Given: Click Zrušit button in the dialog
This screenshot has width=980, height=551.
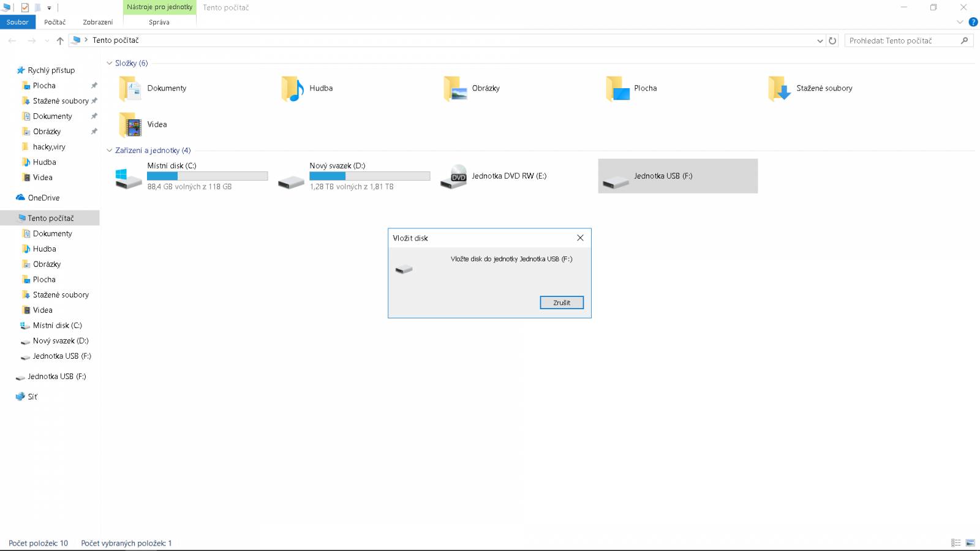Looking at the screenshot, I should [562, 302].
